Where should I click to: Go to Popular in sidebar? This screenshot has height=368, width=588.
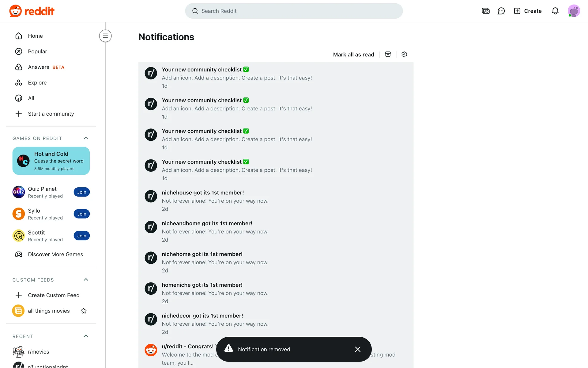37,52
